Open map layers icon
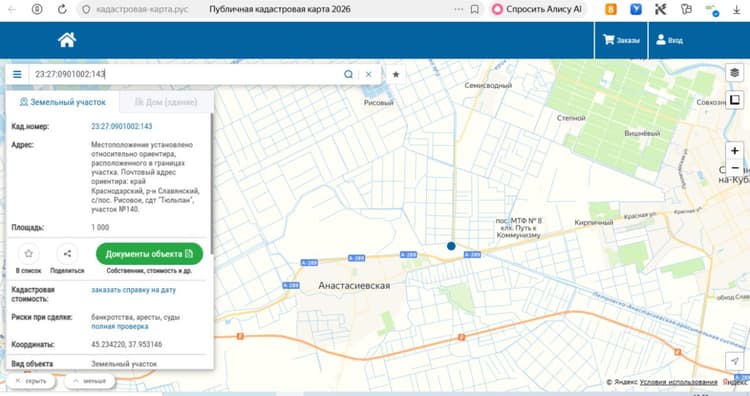 click(x=735, y=72)
